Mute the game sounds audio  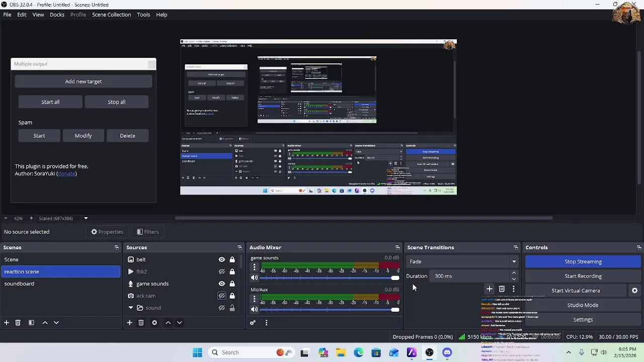coord(254,278)
